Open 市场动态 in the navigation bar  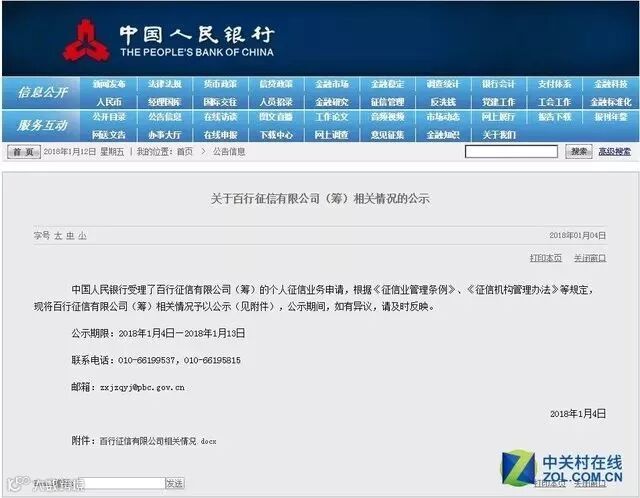click(443, 117)
